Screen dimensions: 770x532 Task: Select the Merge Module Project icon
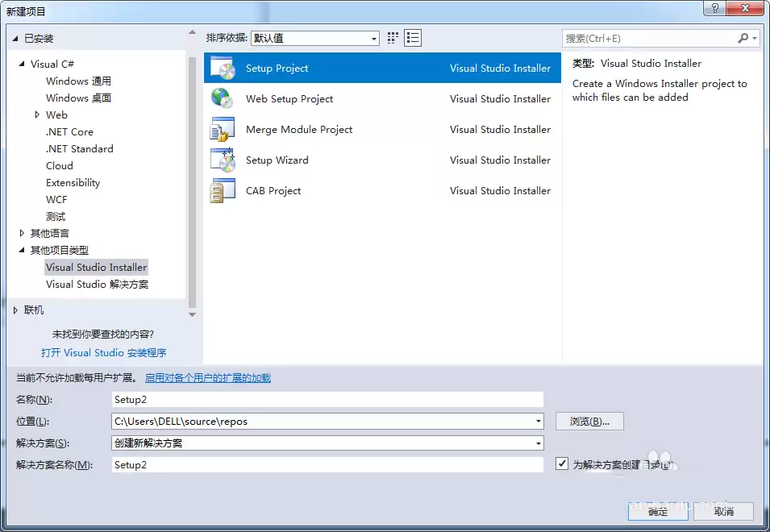pyautogui.click(x=223, y=129)
